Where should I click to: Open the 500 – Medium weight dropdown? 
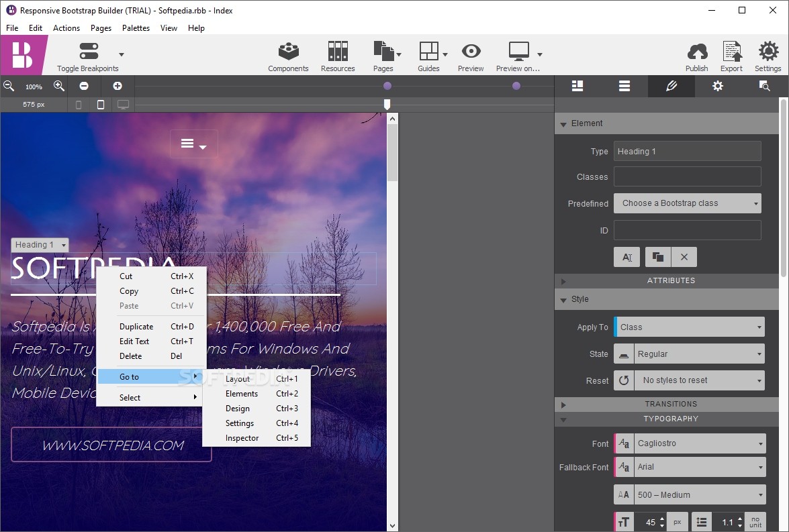(700, 495)
